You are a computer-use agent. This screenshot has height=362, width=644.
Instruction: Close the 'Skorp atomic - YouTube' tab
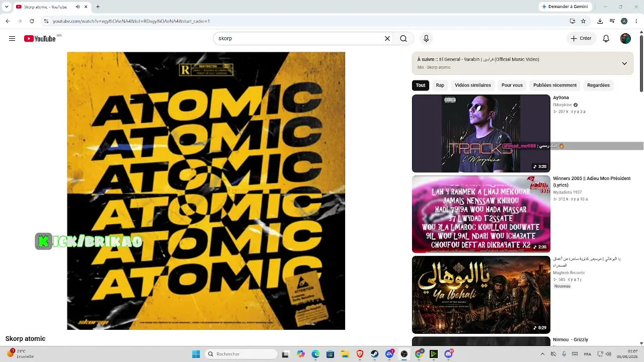tap(86, 7)
